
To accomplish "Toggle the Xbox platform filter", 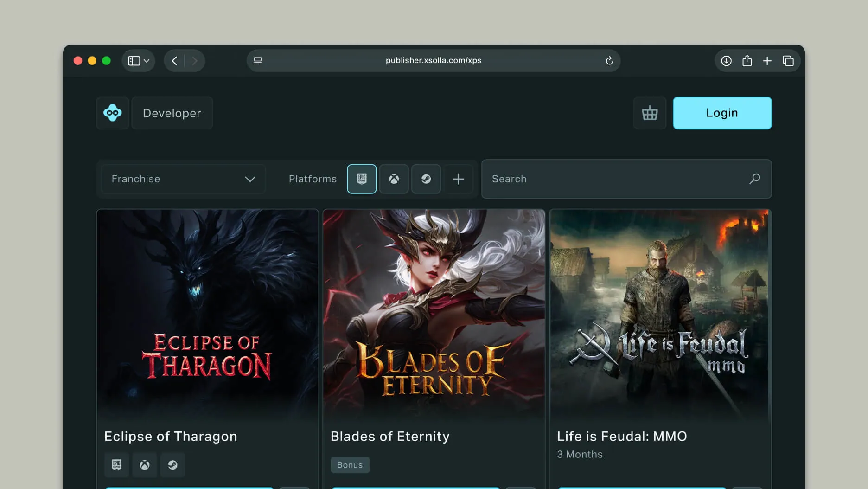I will point(394,179).
